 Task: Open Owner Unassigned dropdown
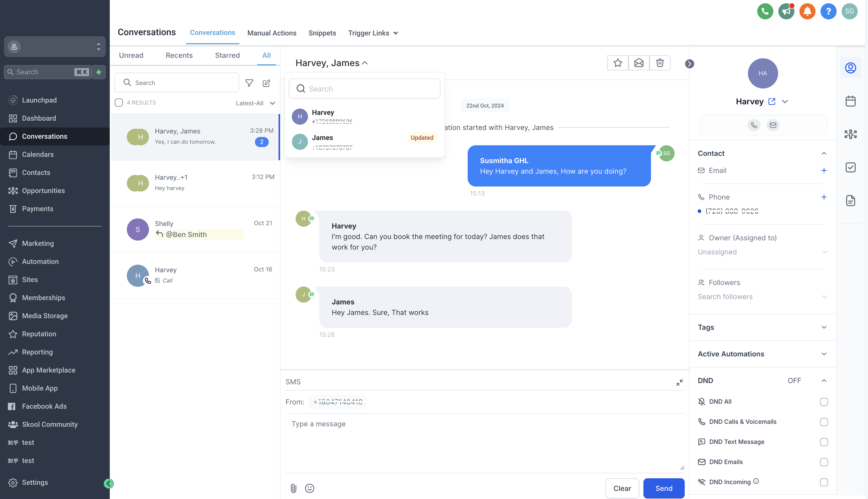pos(762,252)
